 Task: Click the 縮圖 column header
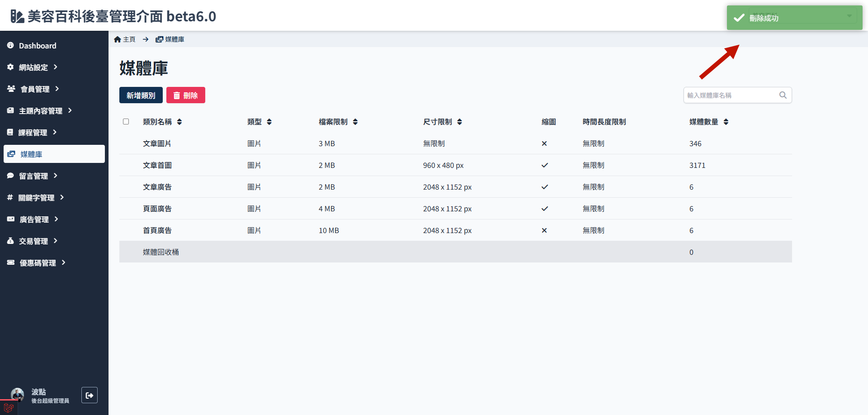[x=549, y=122]
